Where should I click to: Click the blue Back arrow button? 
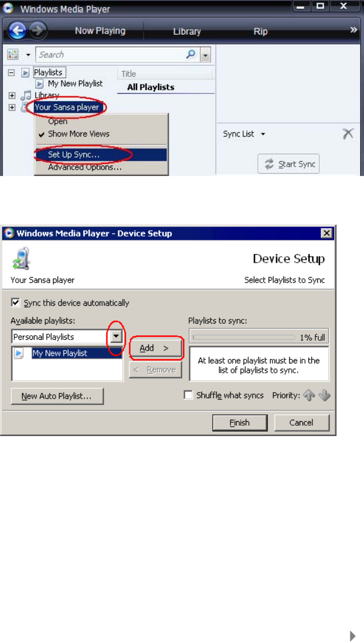tap(17, 31)
